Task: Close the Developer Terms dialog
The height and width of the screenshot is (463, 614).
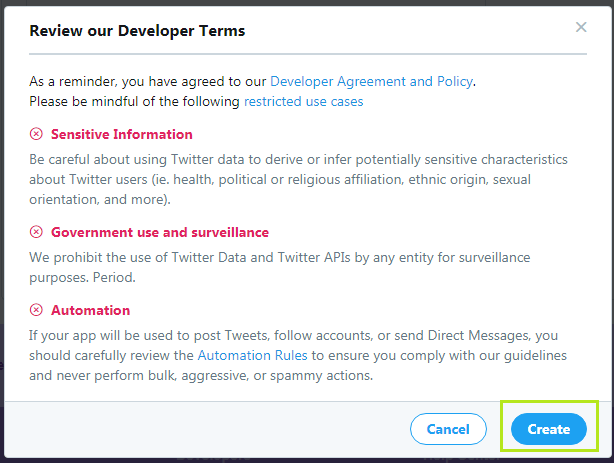Action: point(581,27)
